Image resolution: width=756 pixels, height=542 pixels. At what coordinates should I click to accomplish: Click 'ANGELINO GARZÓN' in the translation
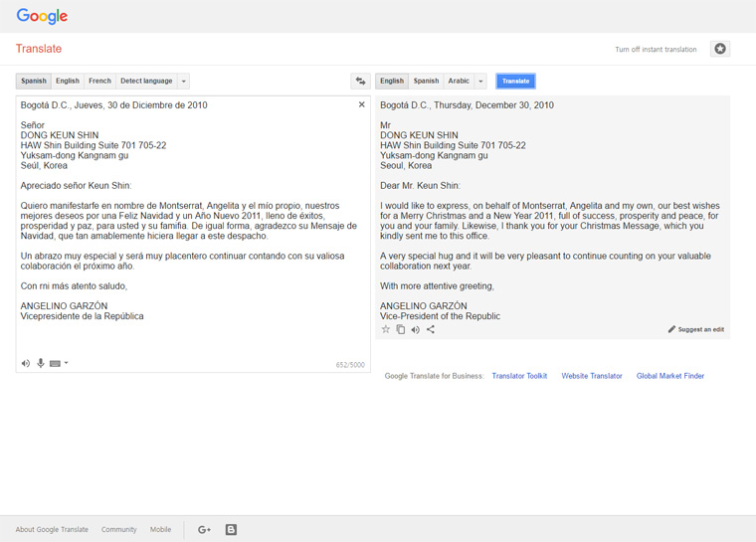click(424, 306)
